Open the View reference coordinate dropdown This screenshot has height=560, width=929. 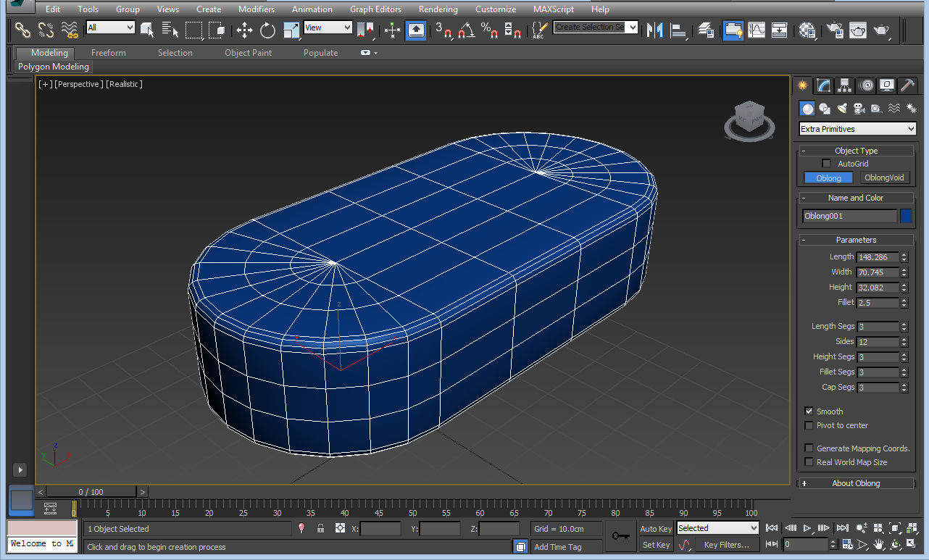[328, 28]
